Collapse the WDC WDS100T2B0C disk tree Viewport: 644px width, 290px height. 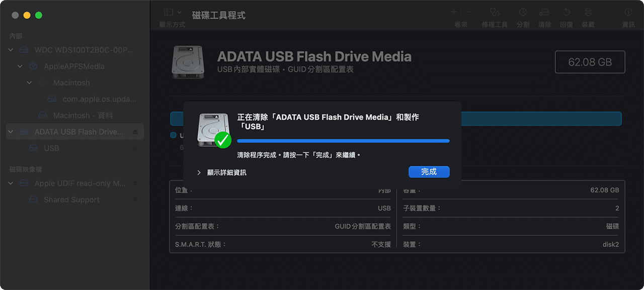10,50
